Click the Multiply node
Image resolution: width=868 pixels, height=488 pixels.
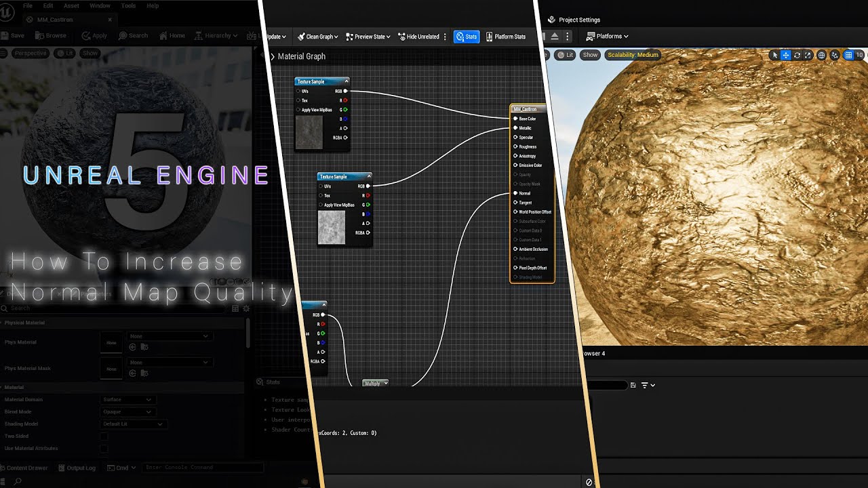coord(376,383)
